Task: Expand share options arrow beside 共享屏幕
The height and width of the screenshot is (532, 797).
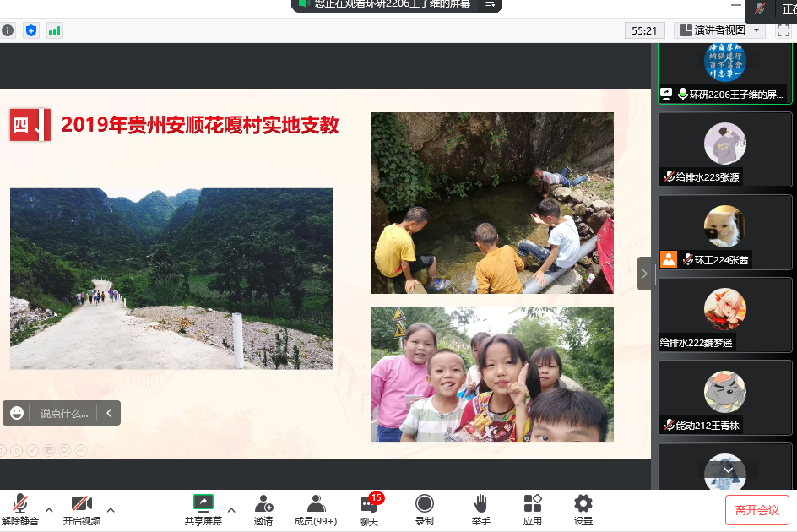Action: [x=231, y=510]
